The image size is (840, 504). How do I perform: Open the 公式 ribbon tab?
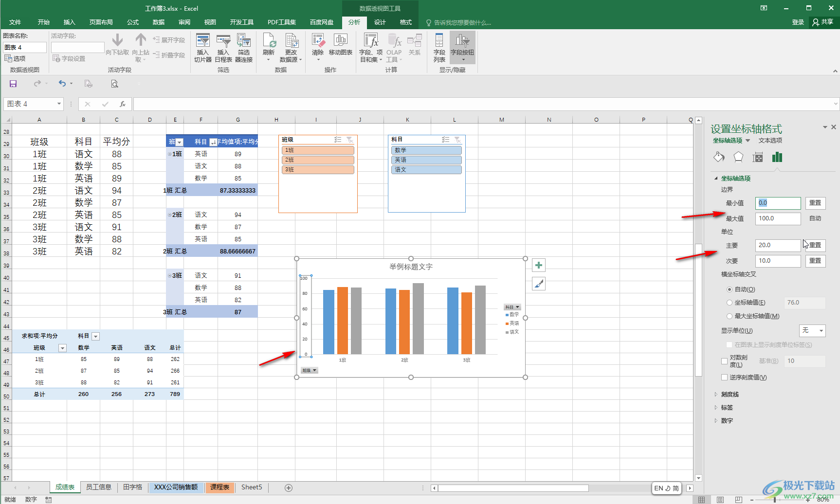133,22
